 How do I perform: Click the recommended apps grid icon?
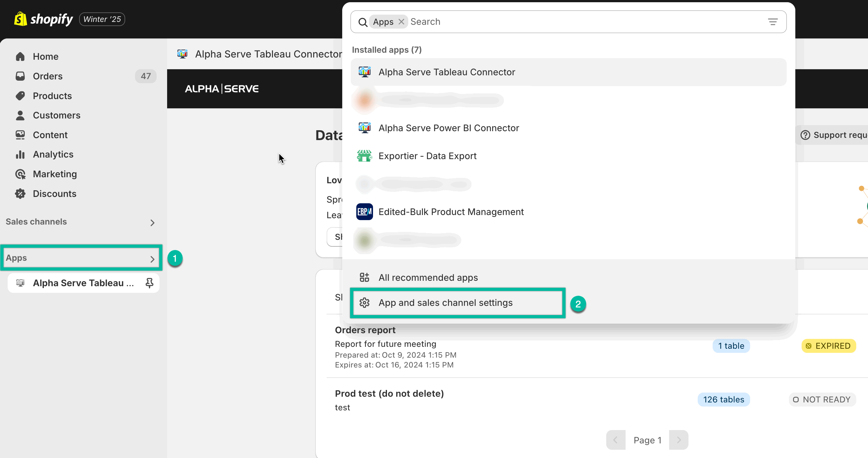pyautogui.click(x=364, y=278)
